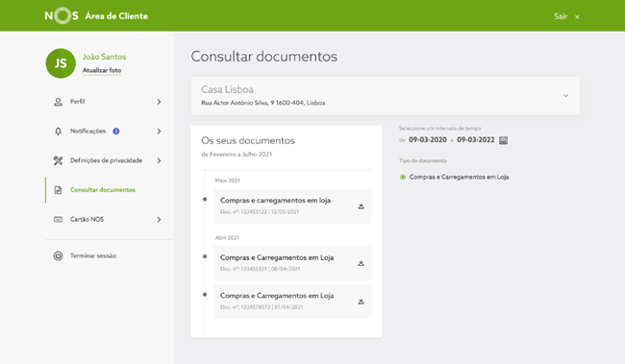Click the Abril 2021 month label
Screen dimensions: 625x364
tap(227, 238)
